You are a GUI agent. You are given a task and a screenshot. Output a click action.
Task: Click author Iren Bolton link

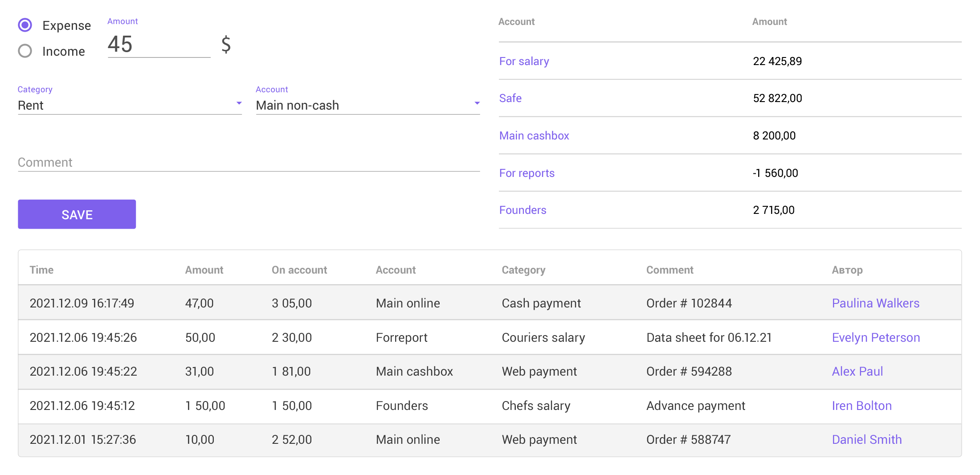[x=862, y=405]
